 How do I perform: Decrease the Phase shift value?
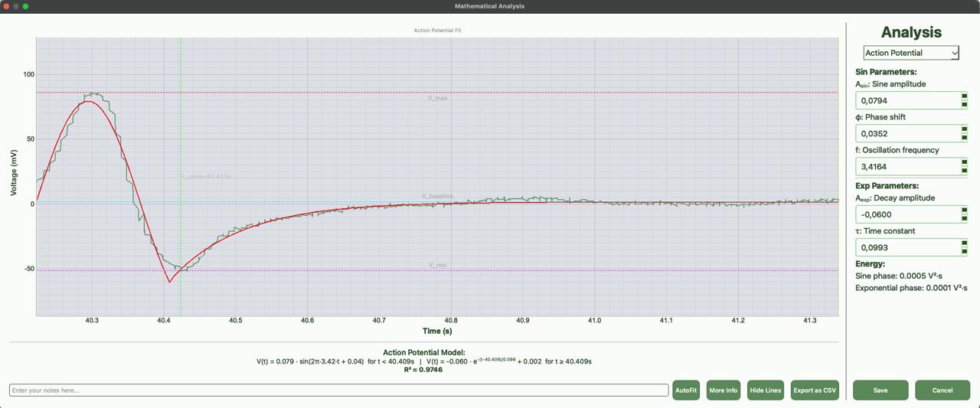click(x=964, y=138)
